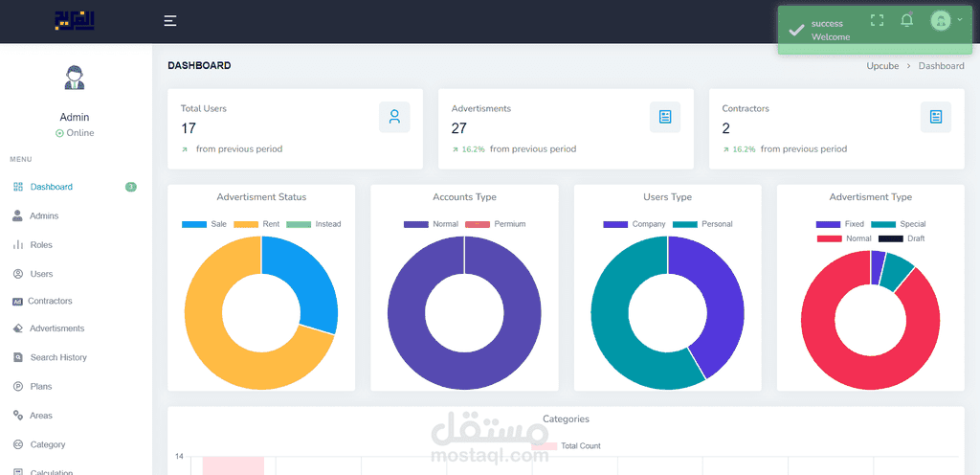
Task: Open the notifications bell icon
Action: (x=907, y=20)
